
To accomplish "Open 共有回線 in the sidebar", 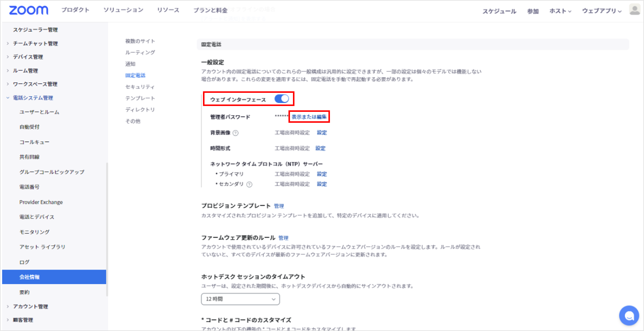I will (x=29, y=157).
